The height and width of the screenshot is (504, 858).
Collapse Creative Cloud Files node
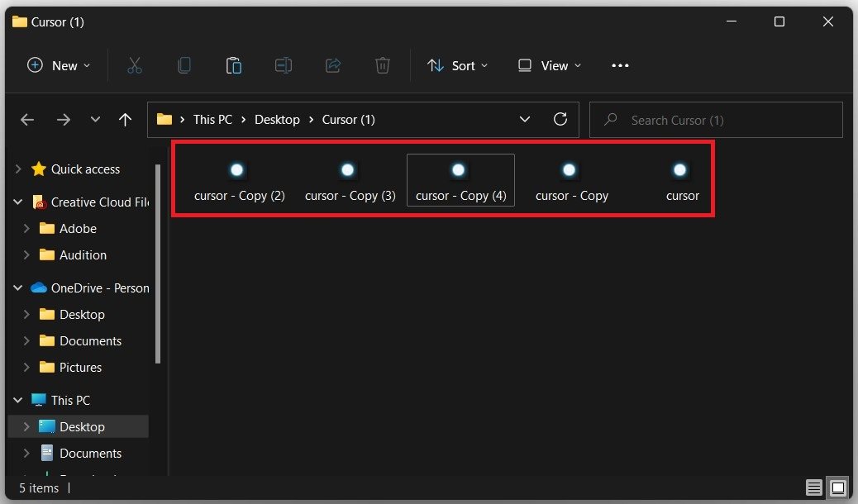click(18, 202)
